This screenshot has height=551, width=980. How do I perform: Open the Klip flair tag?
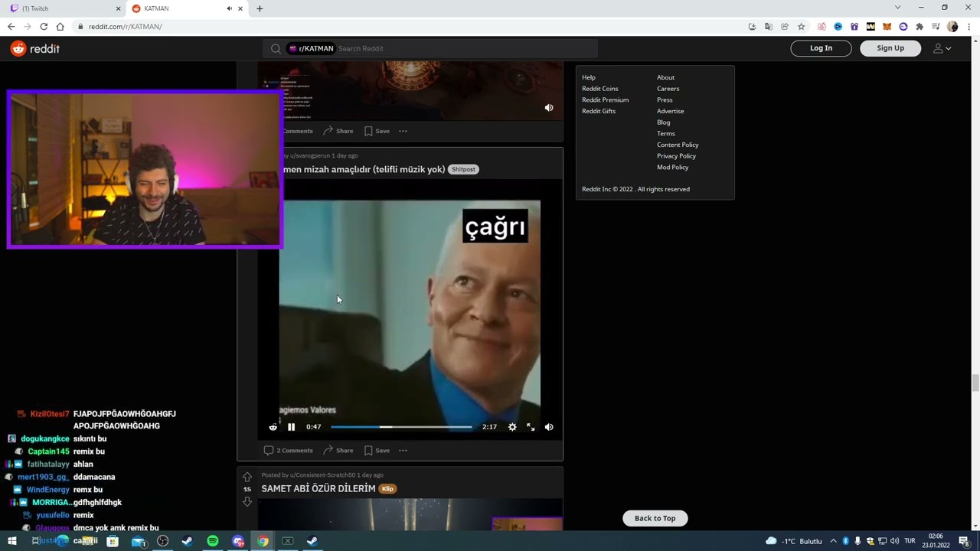pyautogui.click(x=387, y=488)
